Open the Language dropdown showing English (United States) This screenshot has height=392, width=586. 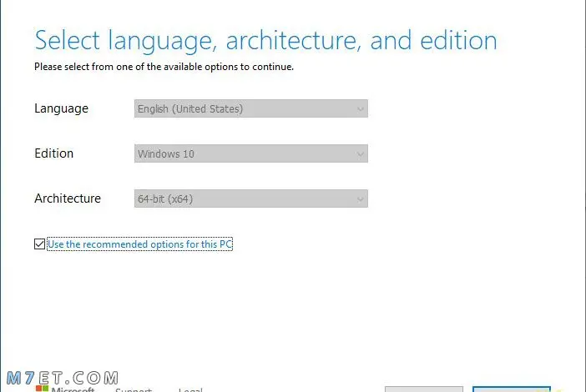pos(250,108)
